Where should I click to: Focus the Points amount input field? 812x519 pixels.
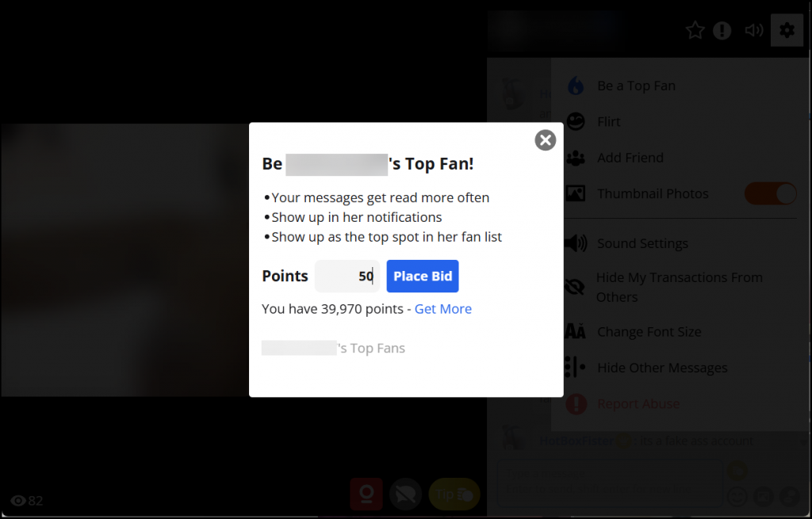347,277
